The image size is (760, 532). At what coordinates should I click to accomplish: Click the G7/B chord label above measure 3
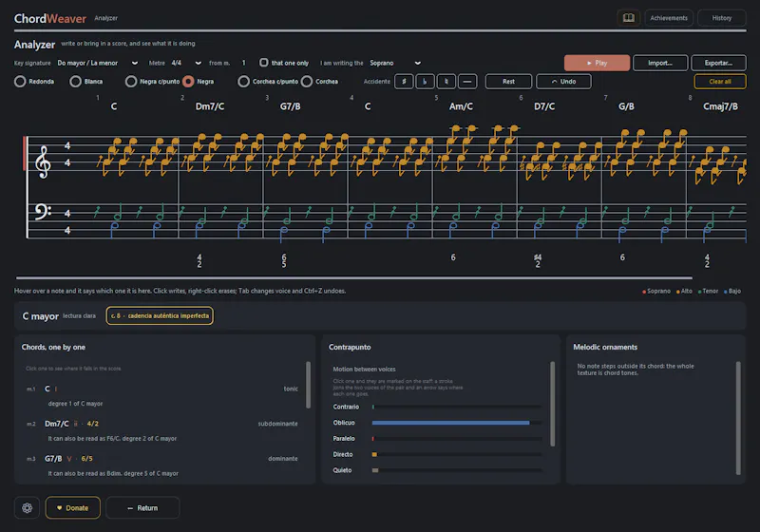[x=290, y=106]
